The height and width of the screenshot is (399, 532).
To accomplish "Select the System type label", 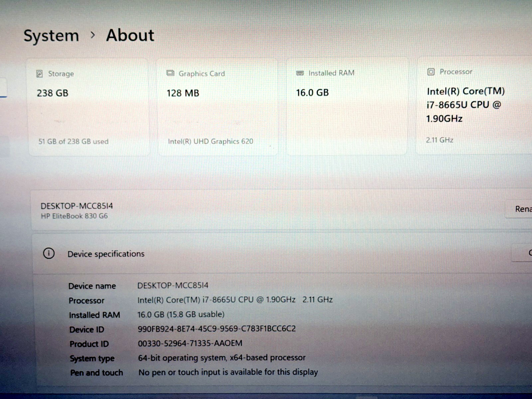I will pos(92,358).
